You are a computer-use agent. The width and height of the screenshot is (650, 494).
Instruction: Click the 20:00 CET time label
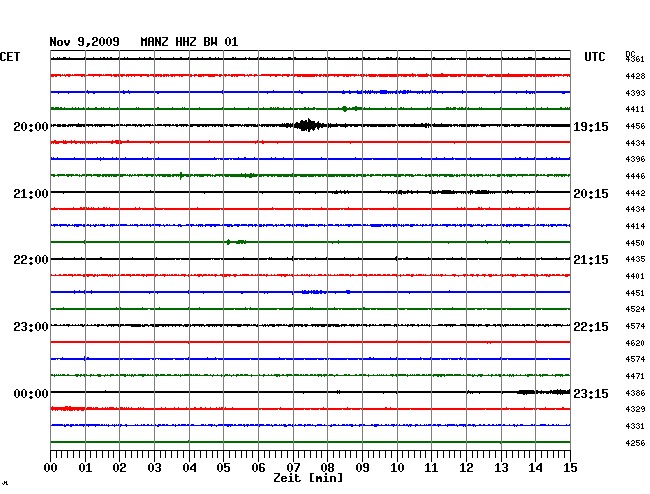(x=30, y=127)
